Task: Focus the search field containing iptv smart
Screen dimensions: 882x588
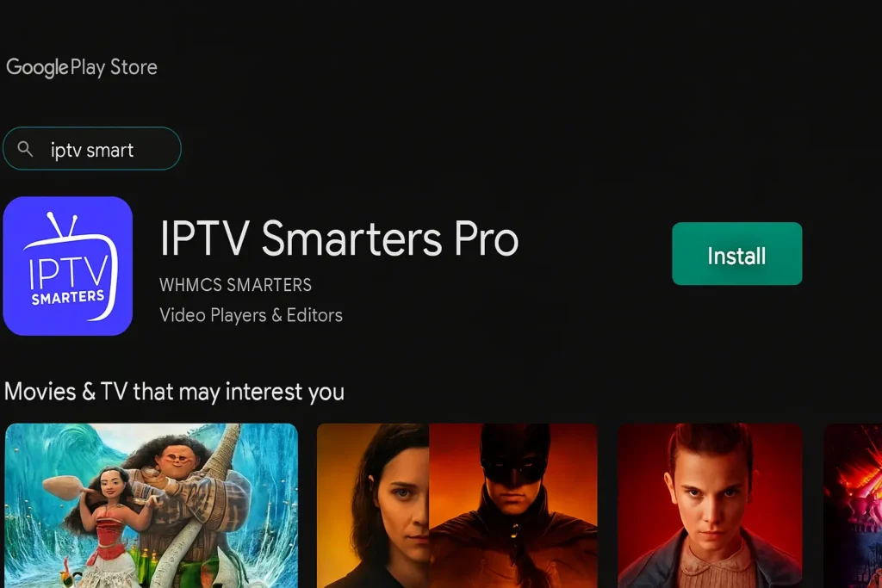Action: click(91, 148)
